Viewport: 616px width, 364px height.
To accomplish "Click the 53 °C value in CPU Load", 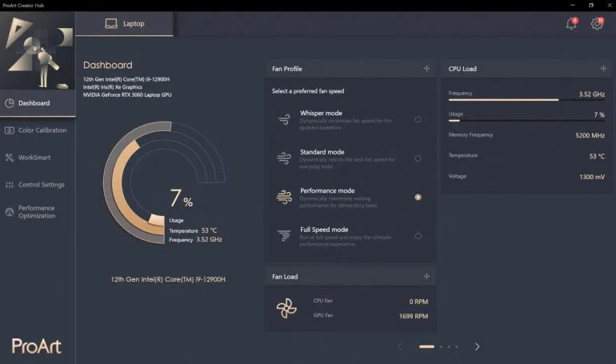I will tap(597, 156).
